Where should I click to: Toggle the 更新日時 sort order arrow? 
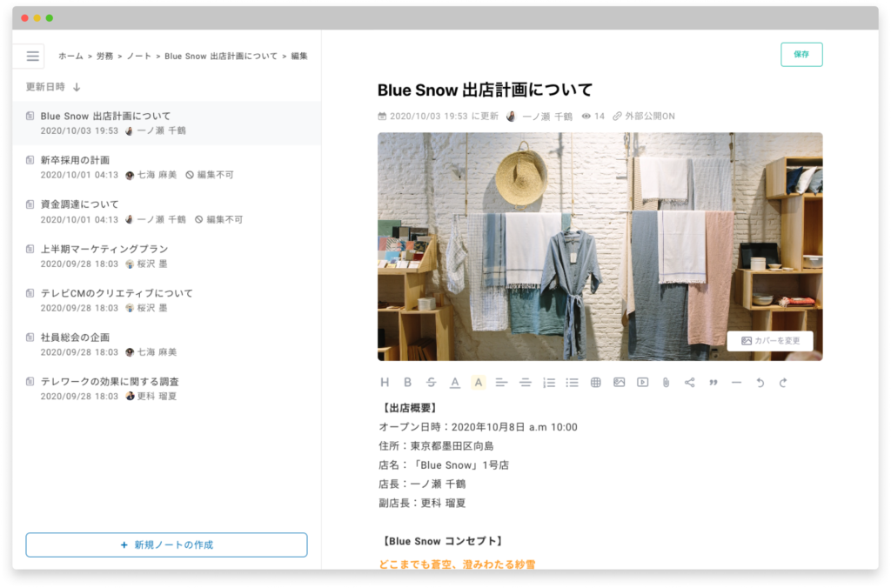pos(78,87)
